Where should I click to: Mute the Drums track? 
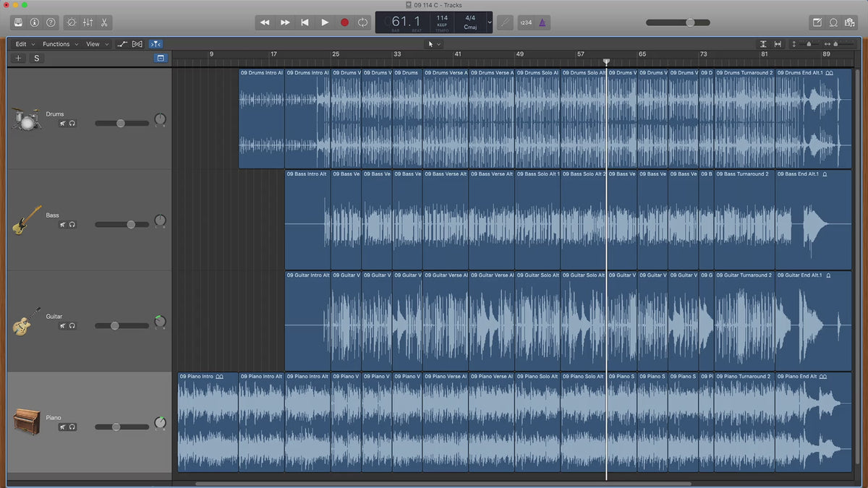(63, 124)
